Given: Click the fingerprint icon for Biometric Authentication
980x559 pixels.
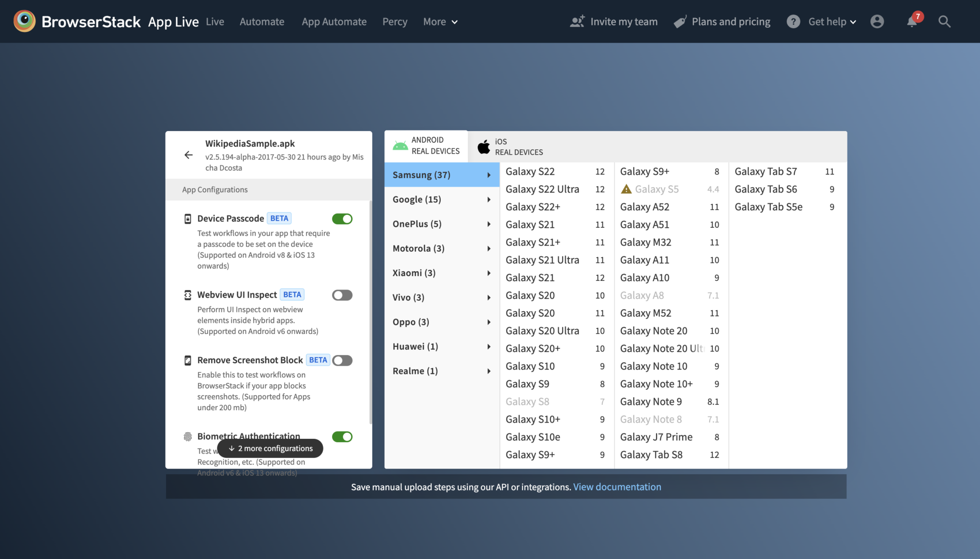Looking at the screenshot, I should click(187, 436).
